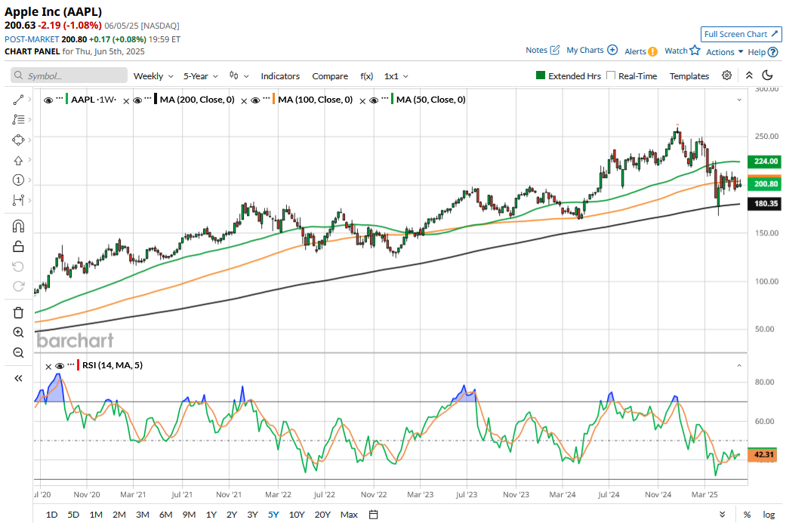This screenshot has height=532, width=789.
Task: Open the calendar date range picker
Action: [x=373, y=515]
